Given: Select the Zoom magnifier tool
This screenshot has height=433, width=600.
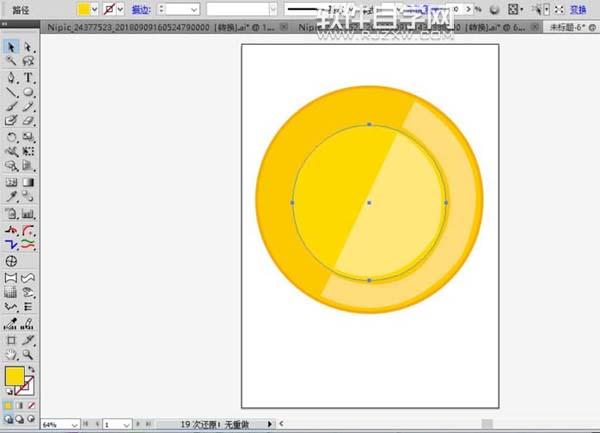Looking at the screenshot, I should coord(28,355).
